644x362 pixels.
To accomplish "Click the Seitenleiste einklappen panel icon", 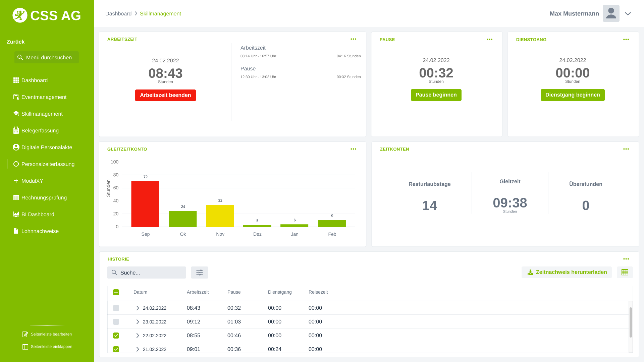I will tap(25, 347).
